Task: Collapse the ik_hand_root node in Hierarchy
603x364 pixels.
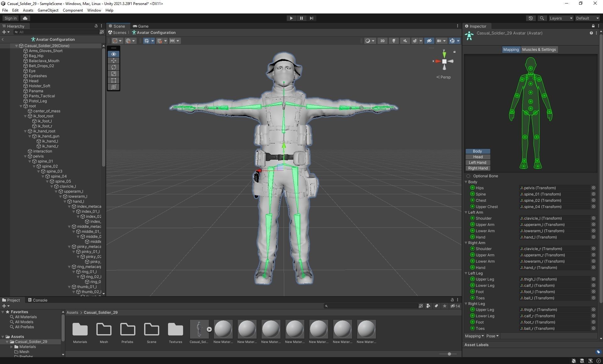Action: [x=25, y=131]
